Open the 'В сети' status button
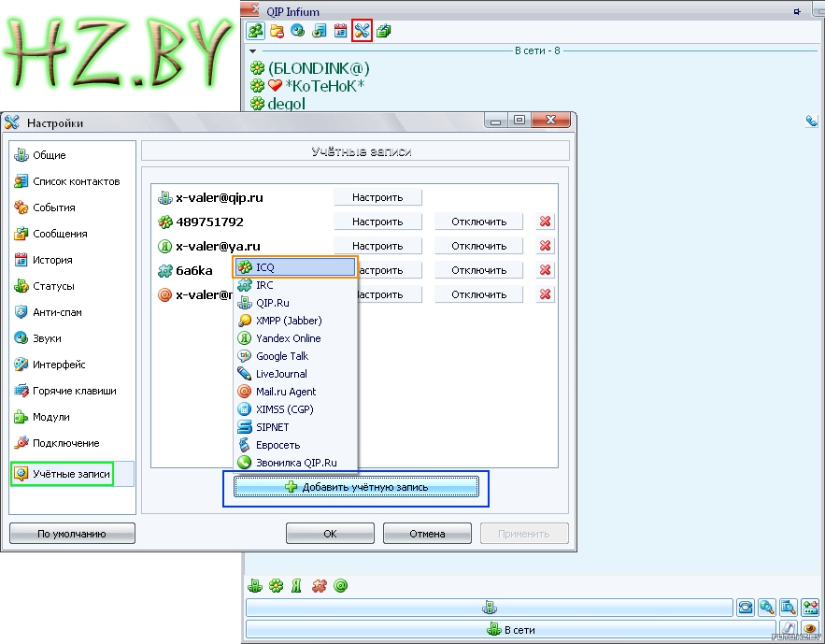825x644 pixels. 510,630
